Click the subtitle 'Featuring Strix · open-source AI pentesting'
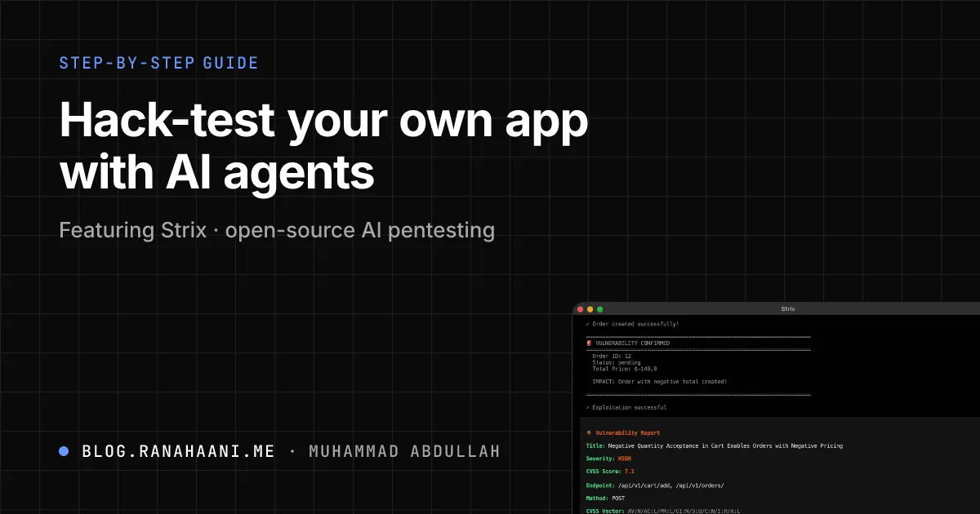 [x=277, y=230]
